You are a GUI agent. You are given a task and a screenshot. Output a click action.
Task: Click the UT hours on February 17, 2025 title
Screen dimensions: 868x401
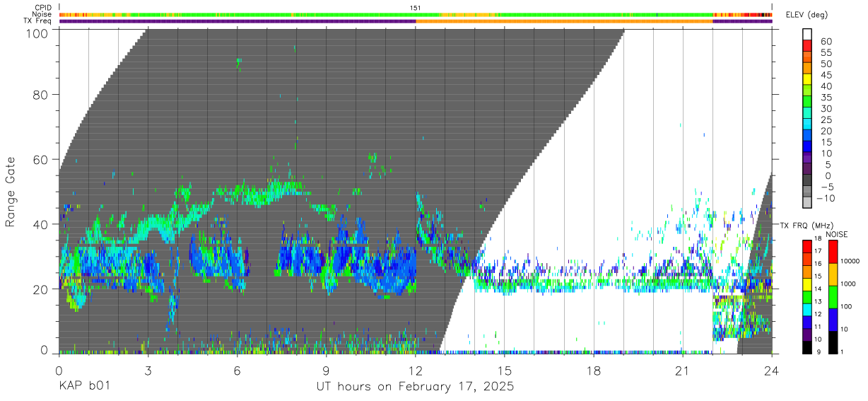pos(415,388)
